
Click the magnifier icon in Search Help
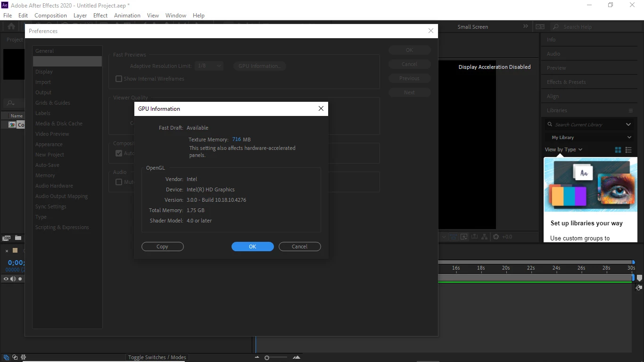(x=556, y=27)
